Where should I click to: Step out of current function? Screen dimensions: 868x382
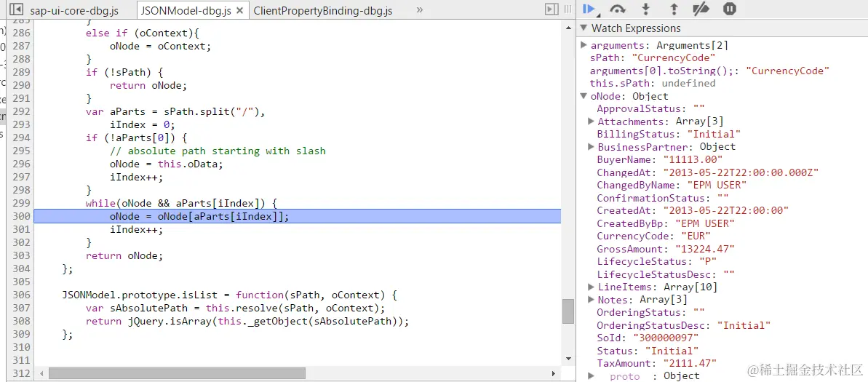click(674, 9)
